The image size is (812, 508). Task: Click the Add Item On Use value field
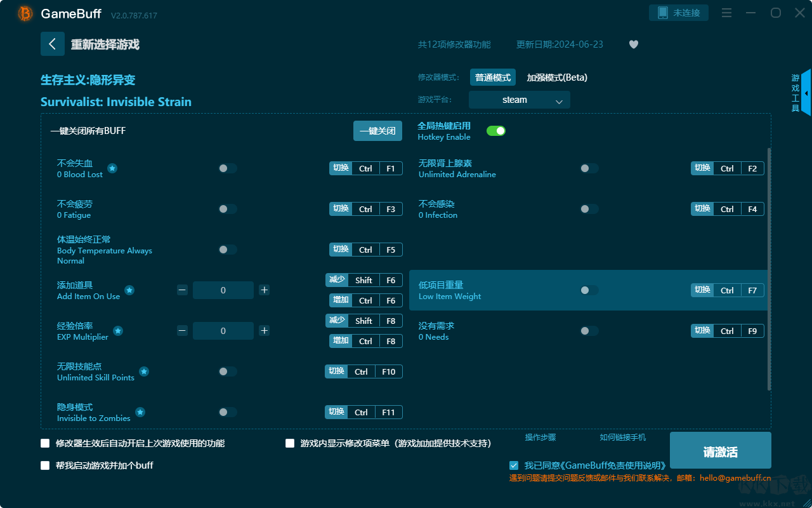(x=223, y=290)
